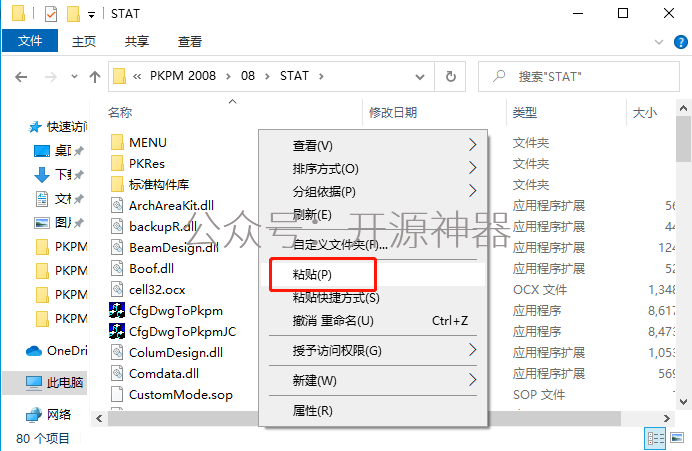Open the blue Help question mark icon
Viewport: 692px width, 451px height.
[x=681, y=42]
